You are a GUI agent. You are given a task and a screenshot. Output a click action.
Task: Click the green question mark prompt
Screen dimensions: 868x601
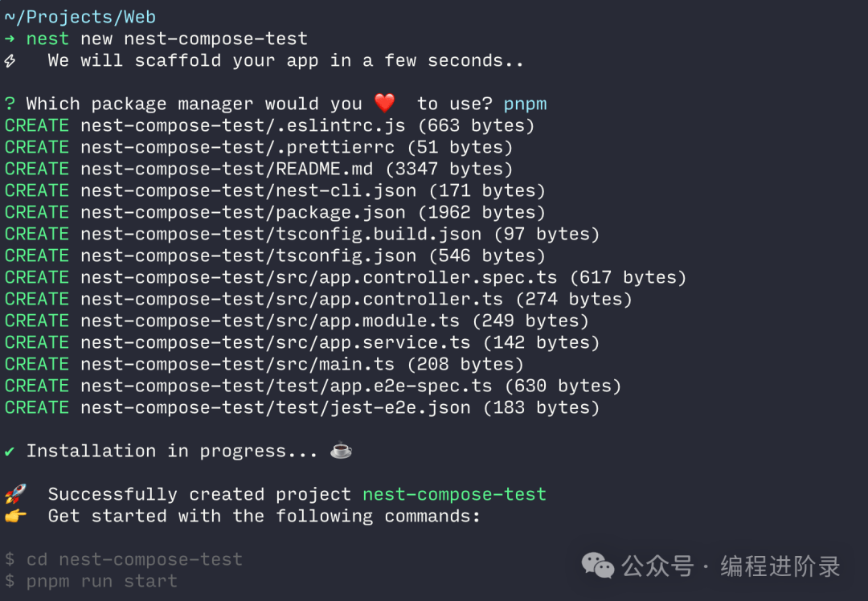pyautogui.click(x=10, y=104)
